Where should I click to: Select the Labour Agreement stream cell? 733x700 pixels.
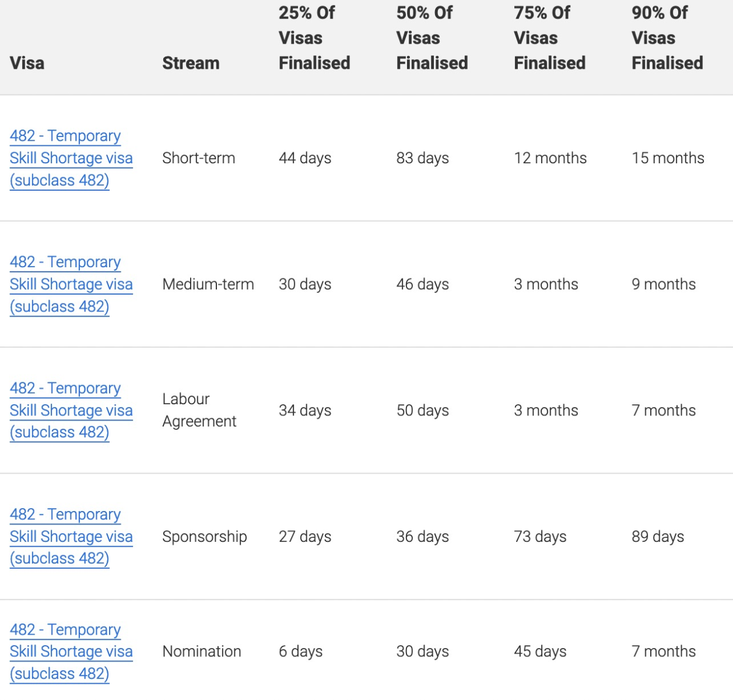tap(199, 410)
